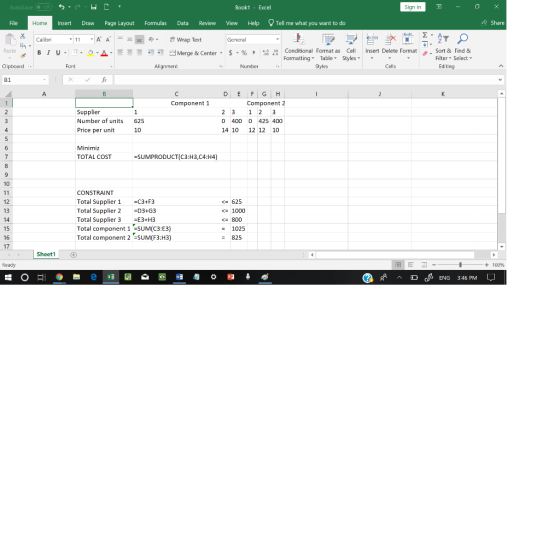Click the AutoSum sigma icon
This screenshot has width=560, height=559.
pos(425,35)
